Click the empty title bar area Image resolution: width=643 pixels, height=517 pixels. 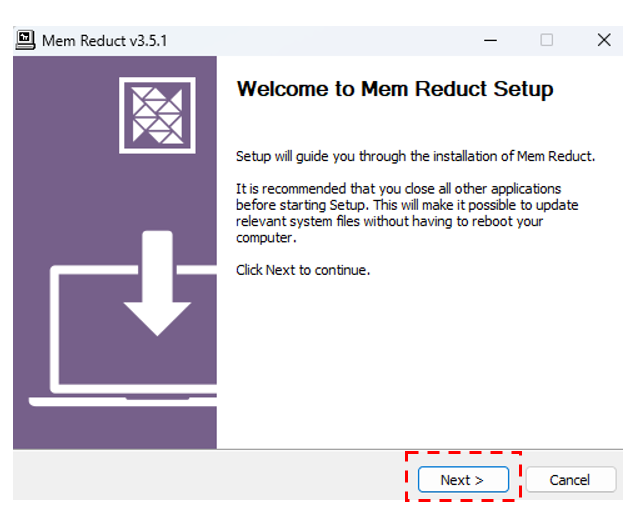(x=320, y=41)
